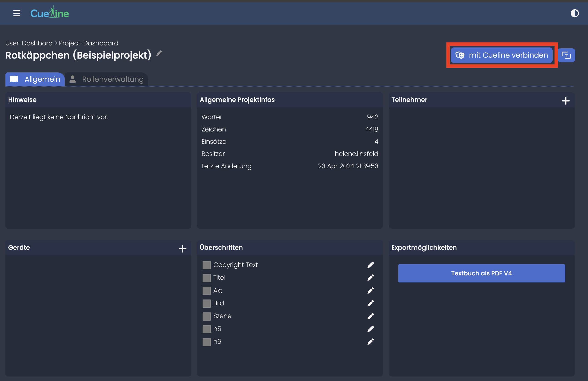This screenshot has width=588, height=381.
Task: Export Textbuch als PDF V4
Action: click(481, 273)
